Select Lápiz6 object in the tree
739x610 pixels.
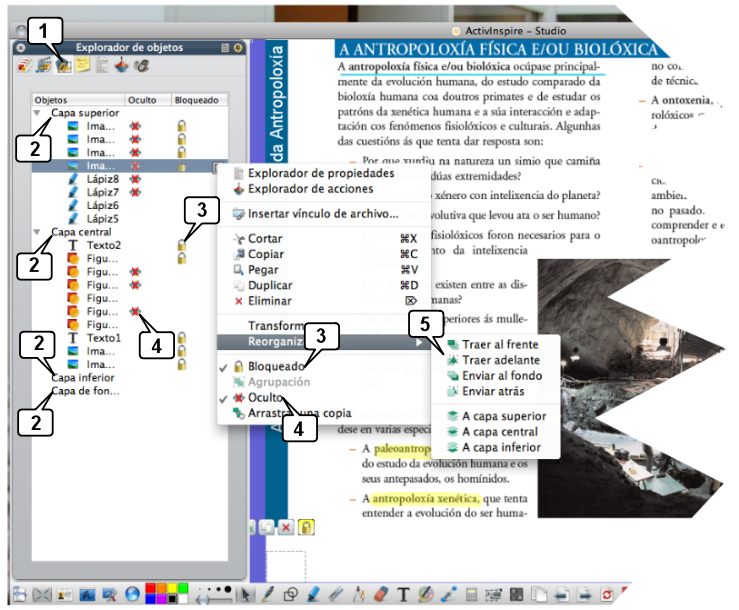pyautogui.click(x=102, y=205)
